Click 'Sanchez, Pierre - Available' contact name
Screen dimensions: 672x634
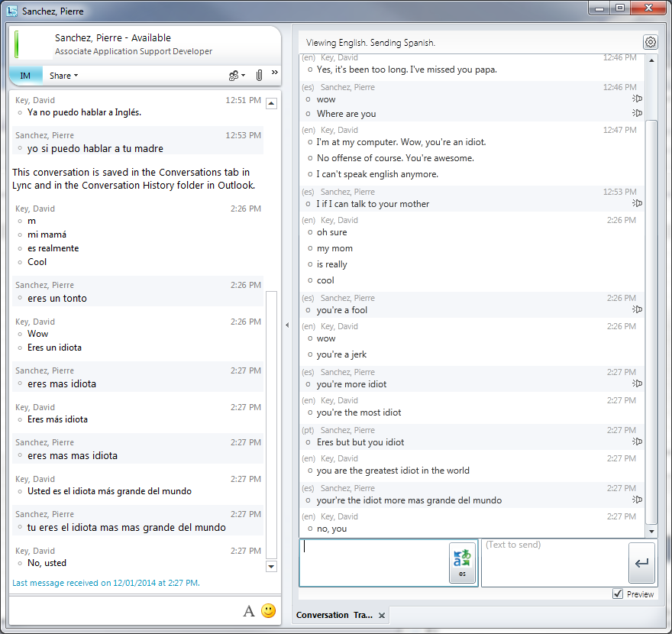(x=113, y=37)
